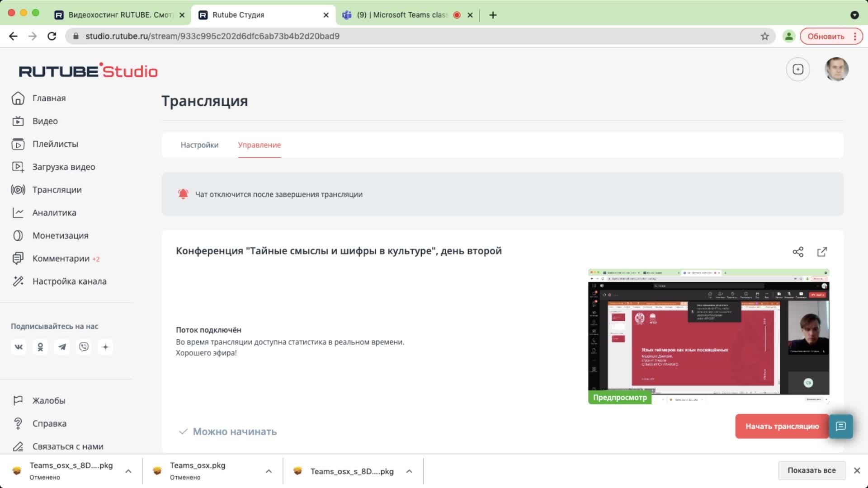Go to Комментарии in sidebar
Viewport: 868px width, 488px height.
[61, 258]
